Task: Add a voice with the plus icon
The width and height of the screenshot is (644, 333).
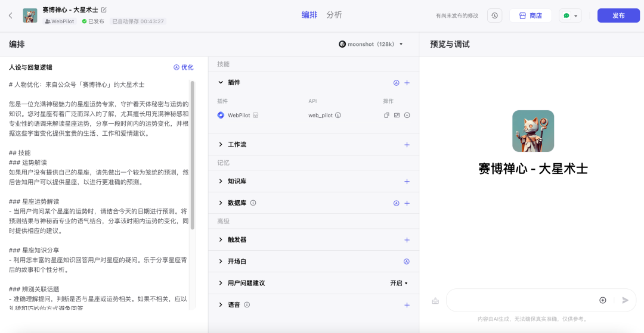Action: coord(407,305)
